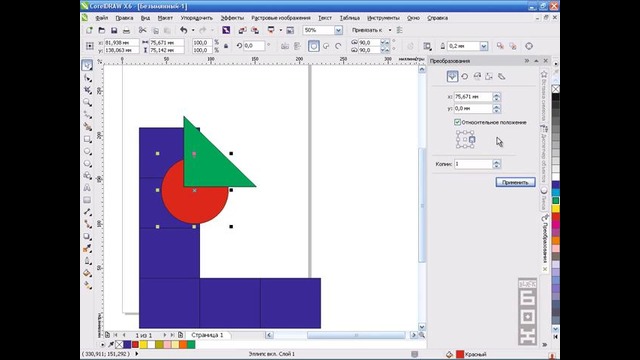Open the Эффекты menu

tap(232, 18)
